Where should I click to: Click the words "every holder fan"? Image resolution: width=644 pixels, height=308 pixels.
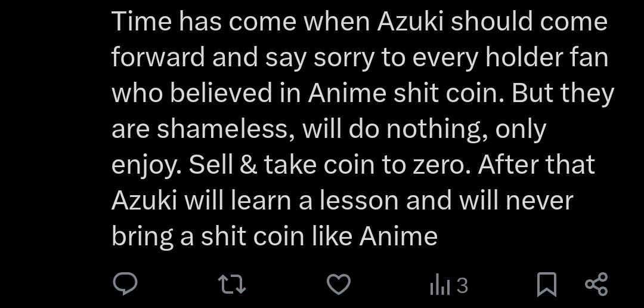(510, 57)
